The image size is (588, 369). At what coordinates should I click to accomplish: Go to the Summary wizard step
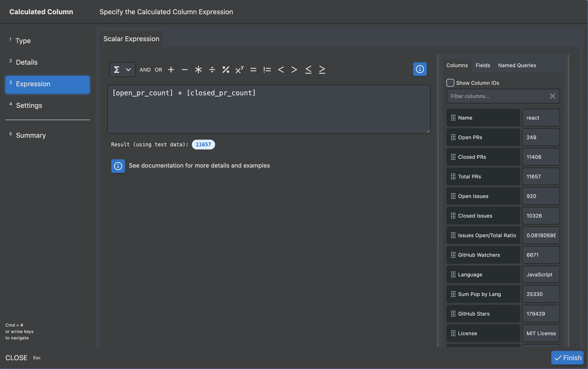tap(31, 135)
